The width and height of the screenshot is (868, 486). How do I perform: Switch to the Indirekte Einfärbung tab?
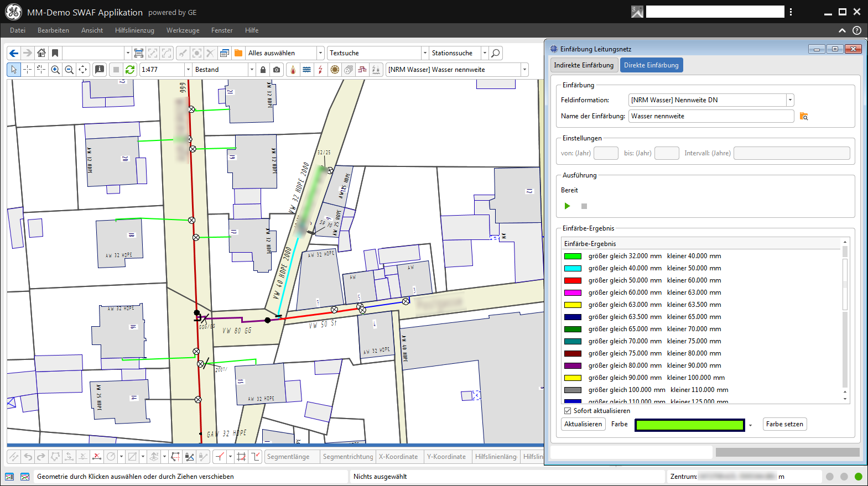[x=584, y=65]
